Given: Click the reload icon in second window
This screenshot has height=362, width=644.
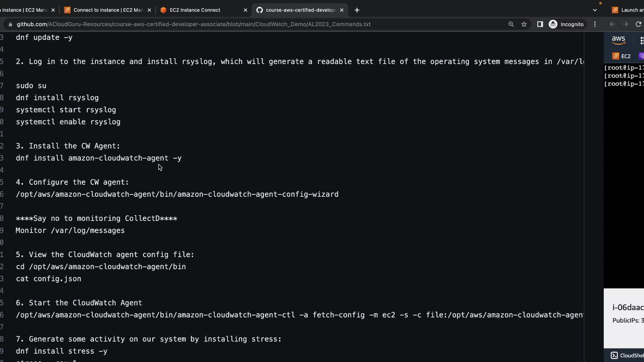Looking at the screenshot, I should 638,24.
